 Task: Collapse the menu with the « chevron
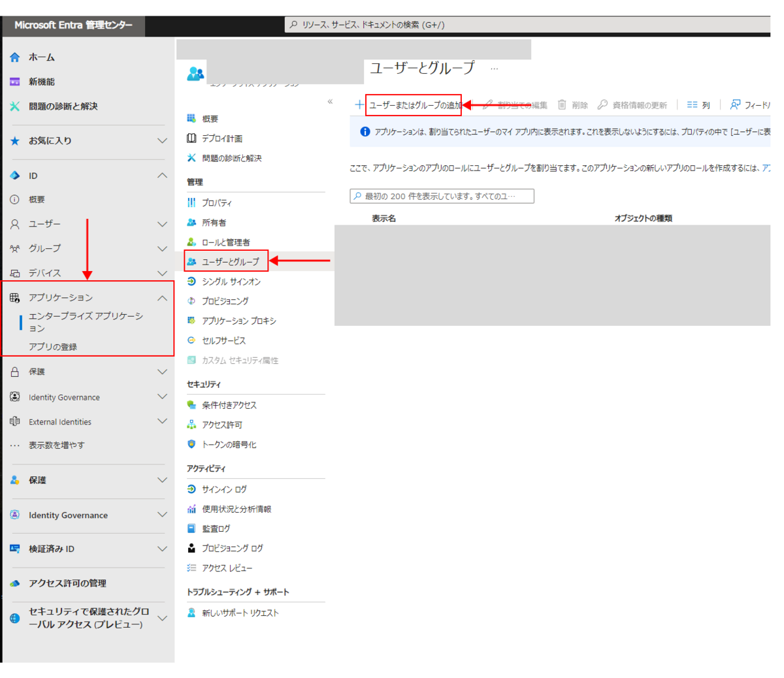pyautogui.click(x=330, y=101)
